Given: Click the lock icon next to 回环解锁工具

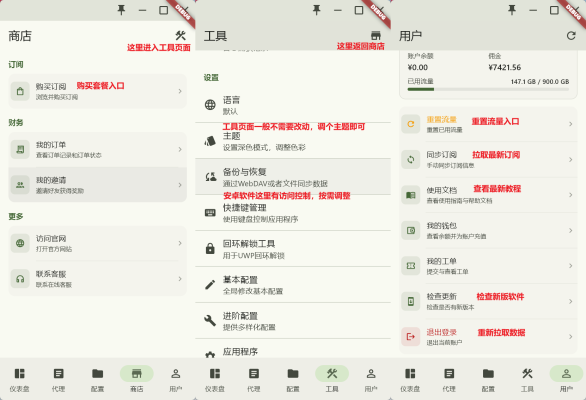Looking at the screenshot, I should [x=210, y=249].
